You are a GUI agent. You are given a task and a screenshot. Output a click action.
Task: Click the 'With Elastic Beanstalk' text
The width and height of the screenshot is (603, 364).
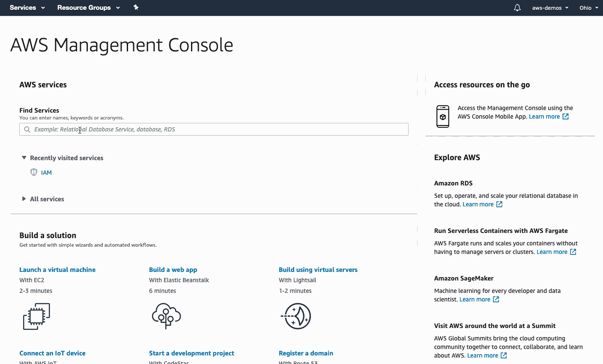click(179, 280)
